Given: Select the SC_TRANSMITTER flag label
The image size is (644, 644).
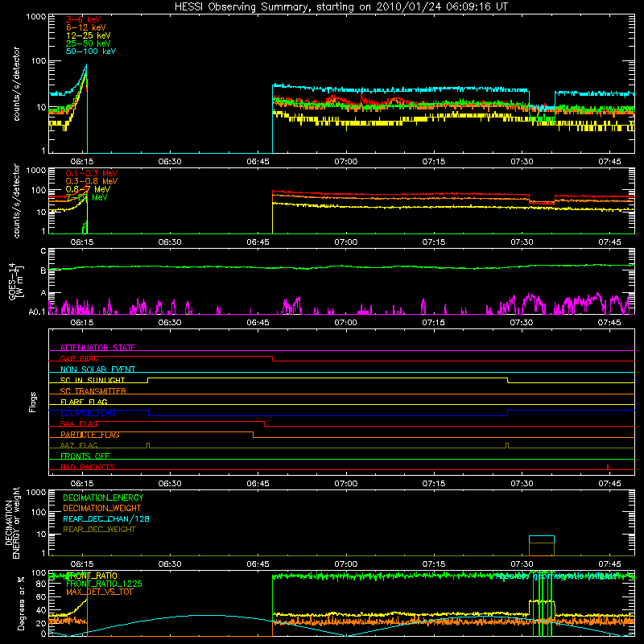Looking at the screenshot, I should (x=93, y=391).
